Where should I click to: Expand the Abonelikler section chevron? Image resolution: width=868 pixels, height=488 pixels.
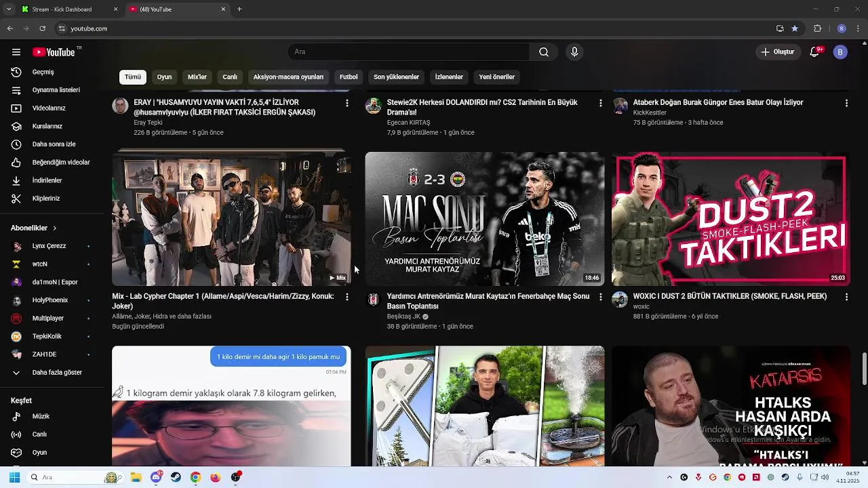tap(55, 228)
